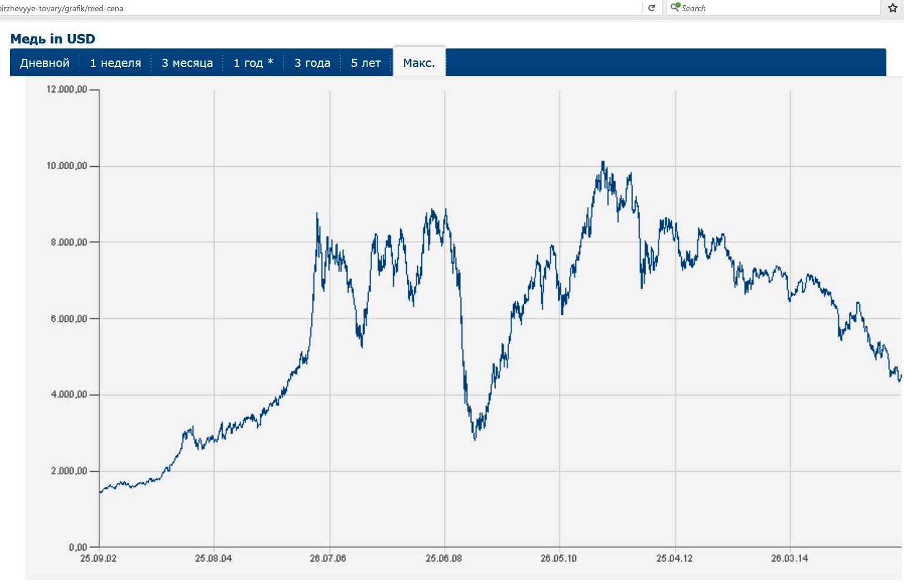This screenshot has width=904, height=588.
Task: Select the 5 лет tab
Action: click(x=366, y=63)
